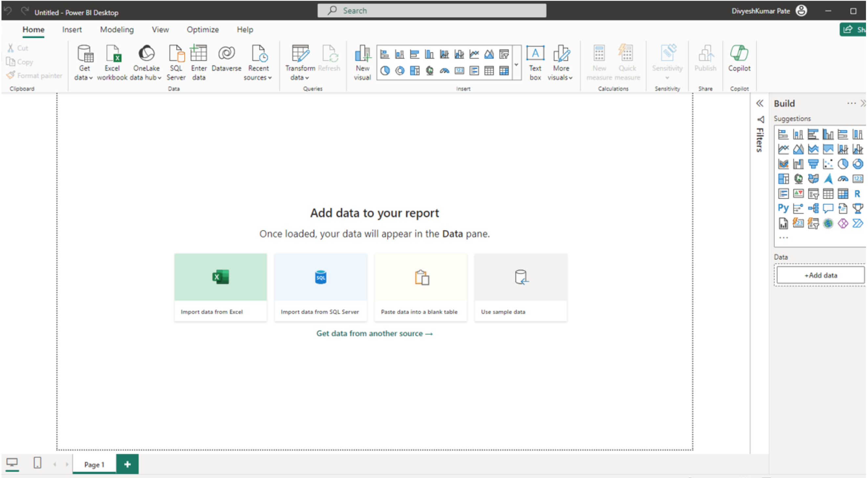The height and width of the screenshot is (478, 868).
Task: Select the Power Automate visual in Build pane
Action: pyautogui.click(x=857, y=223)
